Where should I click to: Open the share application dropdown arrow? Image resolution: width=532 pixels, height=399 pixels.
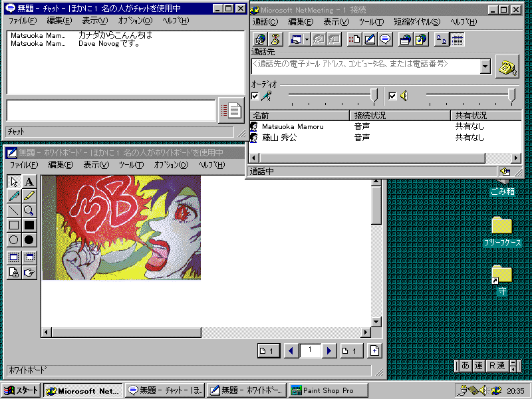(307, 40)
